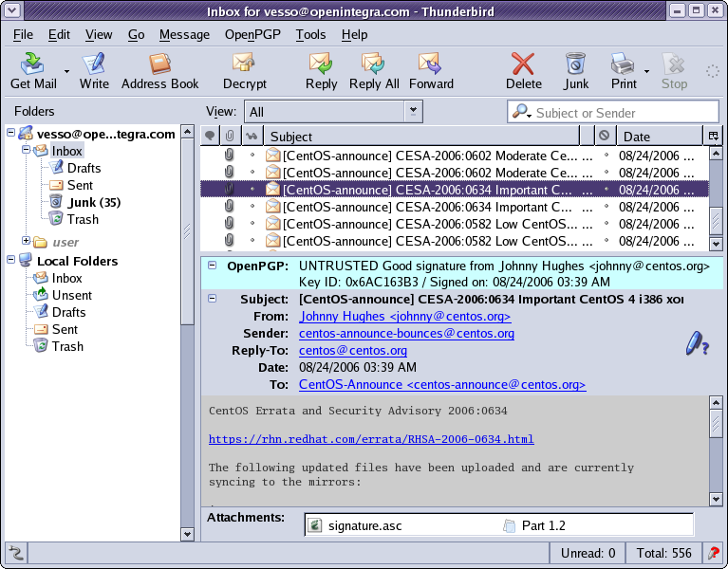Open the column picker icon

[x=713, y=136]
